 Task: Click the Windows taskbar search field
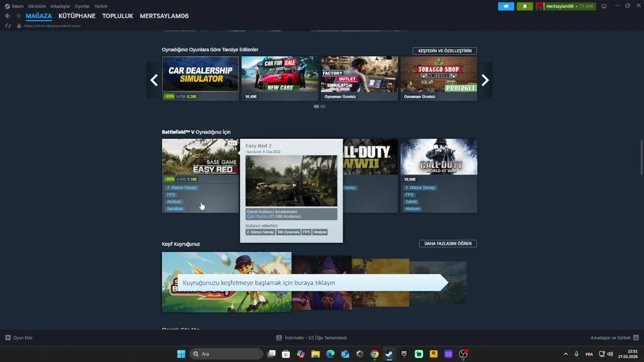pos(226,354)
